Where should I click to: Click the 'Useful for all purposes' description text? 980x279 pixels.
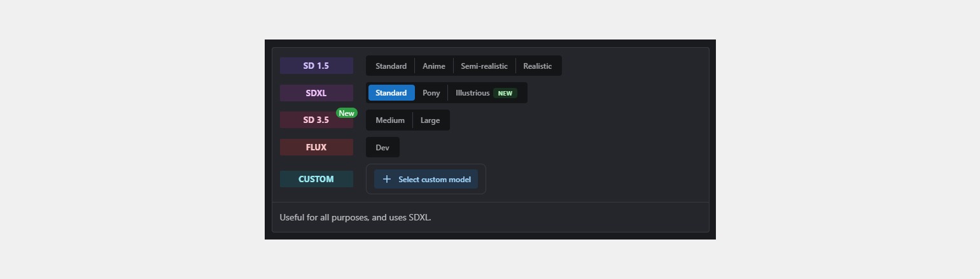[355, 217]
